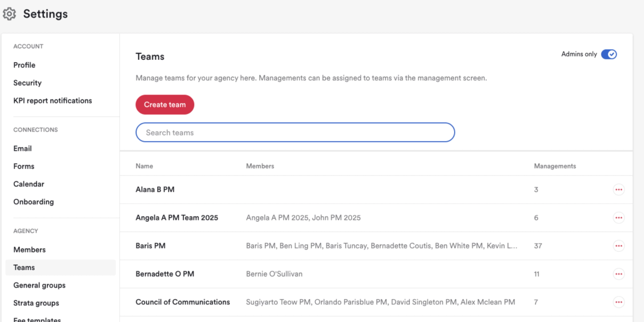Open options menu for Council of Communications
The height and width of the screenshot is (322, 644).
point(619,302)
